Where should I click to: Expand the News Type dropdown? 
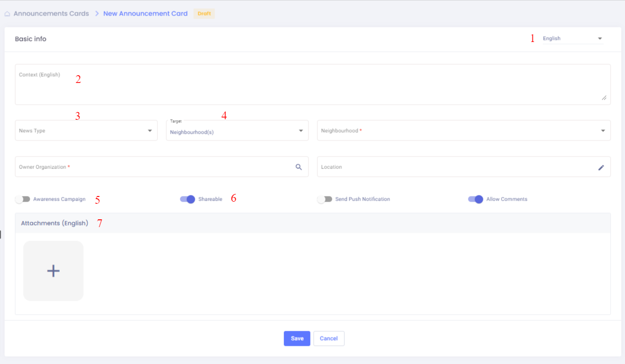pos(86,131)
